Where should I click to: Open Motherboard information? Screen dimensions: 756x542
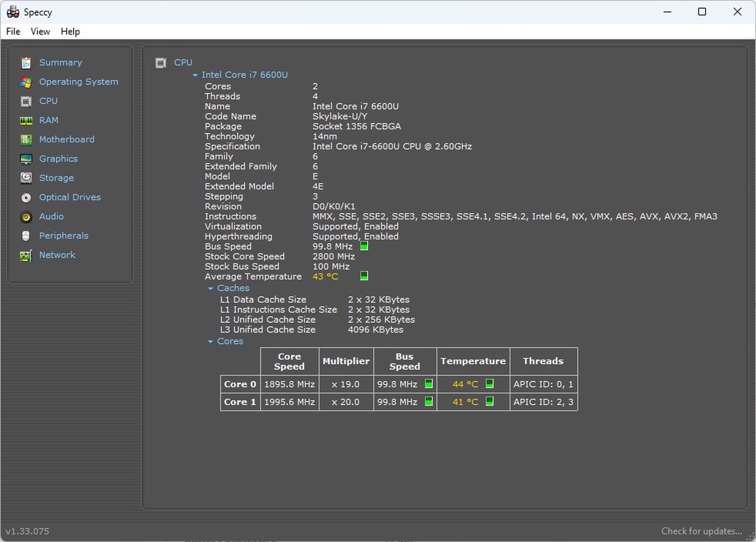(67, 139)
